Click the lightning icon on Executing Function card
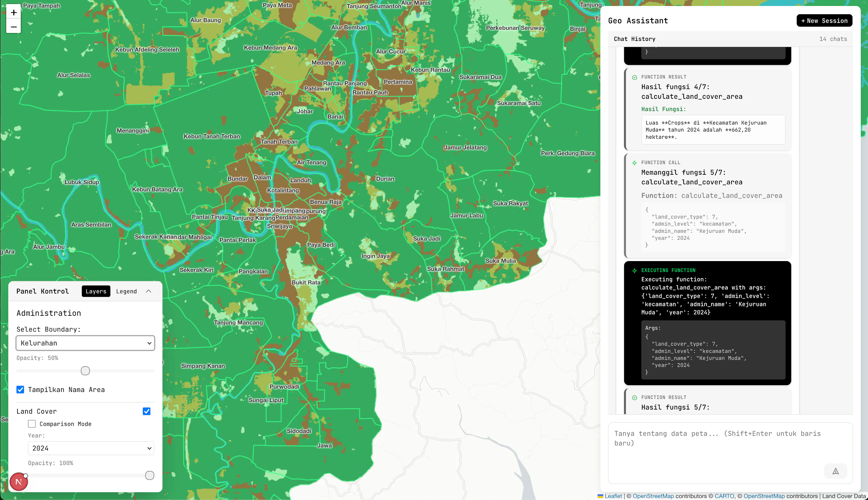868x500 pixels. [x=634, y=271]
